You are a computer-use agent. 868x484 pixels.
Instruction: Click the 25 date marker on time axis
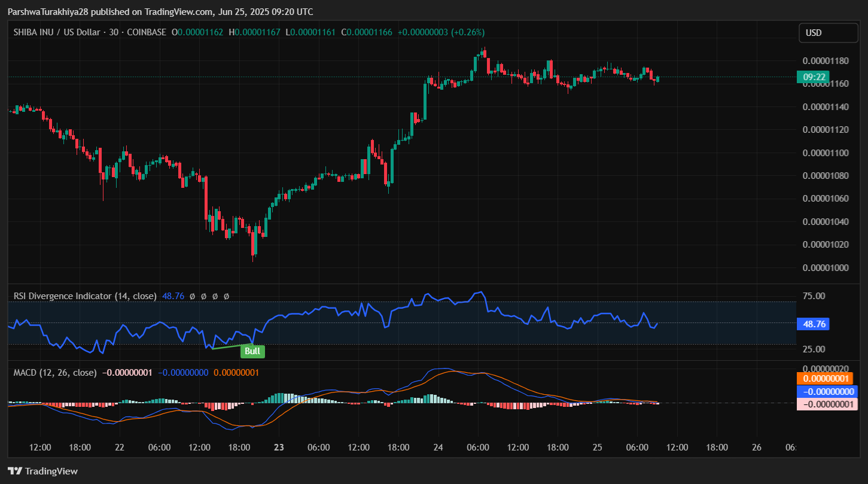pos(597,447)
